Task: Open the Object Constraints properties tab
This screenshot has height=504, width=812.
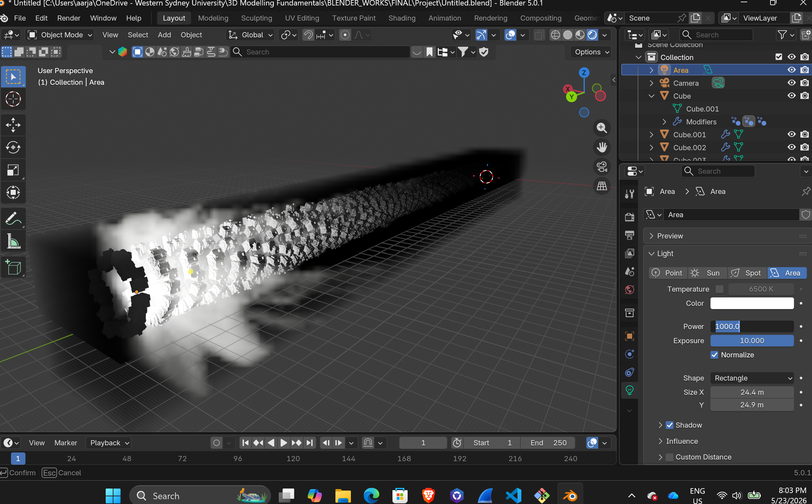Action: (629, 372)
